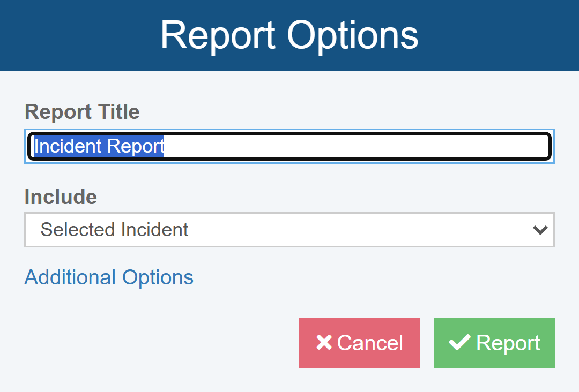Select the Include combo box
The width and height of the screenshot is (579, 392).
[x=289, y=230]
